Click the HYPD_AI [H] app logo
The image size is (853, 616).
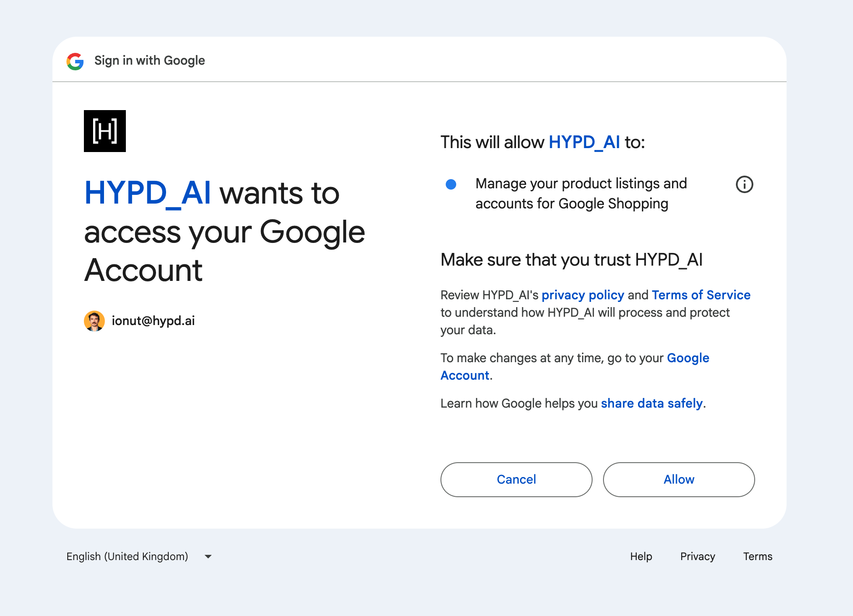(105, 131)
